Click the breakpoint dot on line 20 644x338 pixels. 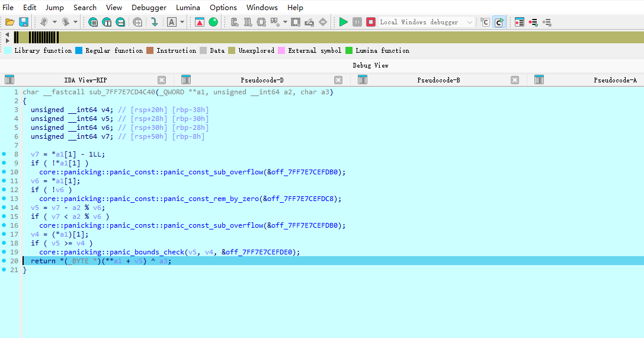5,261
